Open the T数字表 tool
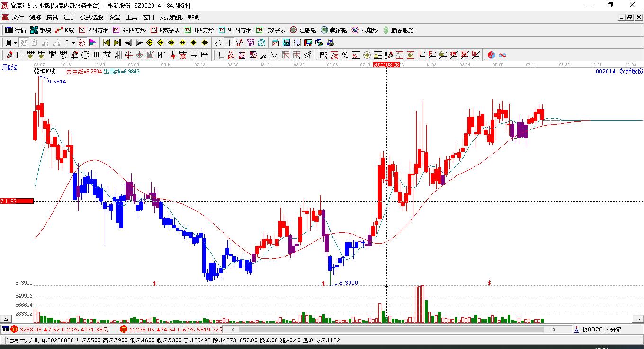This screenshot has height=349, width=644. [271, 30]
